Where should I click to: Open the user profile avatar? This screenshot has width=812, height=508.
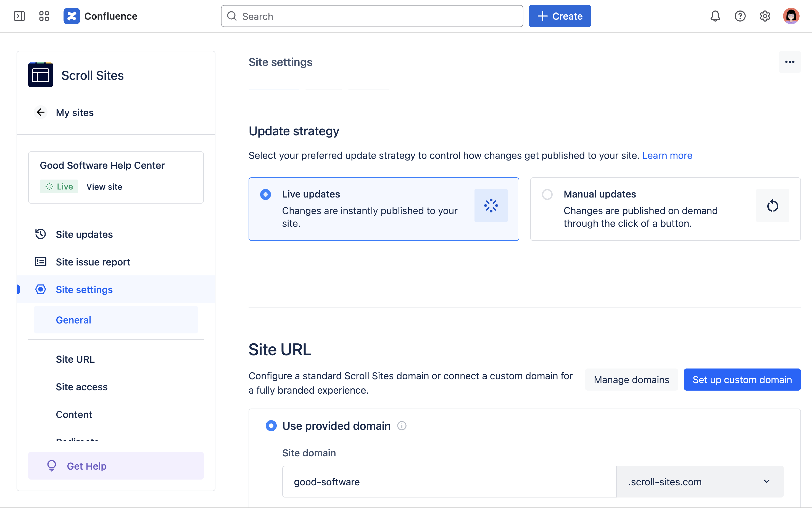click(x=791, y=16)
